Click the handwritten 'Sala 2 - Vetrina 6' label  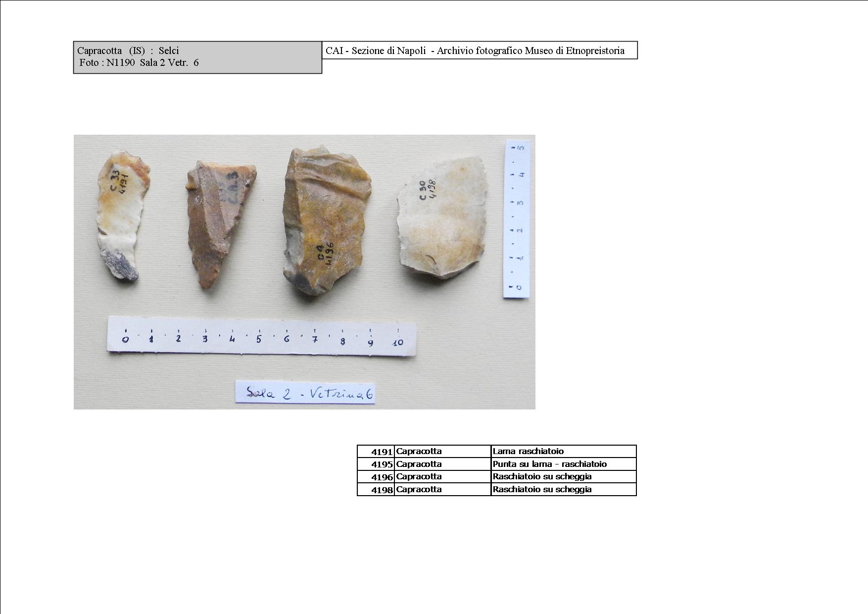click(305, 393)
